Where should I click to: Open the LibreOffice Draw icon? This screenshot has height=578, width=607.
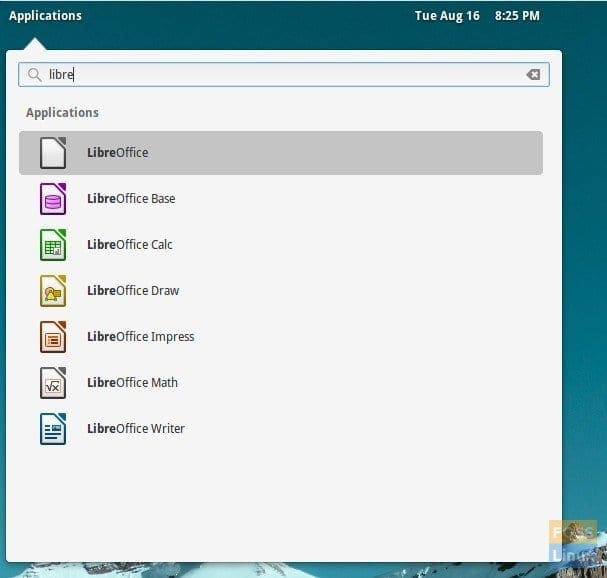(53, 291)
